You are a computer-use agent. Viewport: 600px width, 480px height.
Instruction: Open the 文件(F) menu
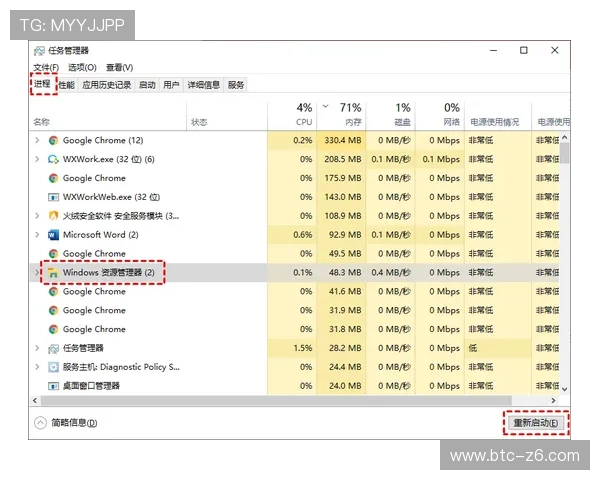coord(46,68)
